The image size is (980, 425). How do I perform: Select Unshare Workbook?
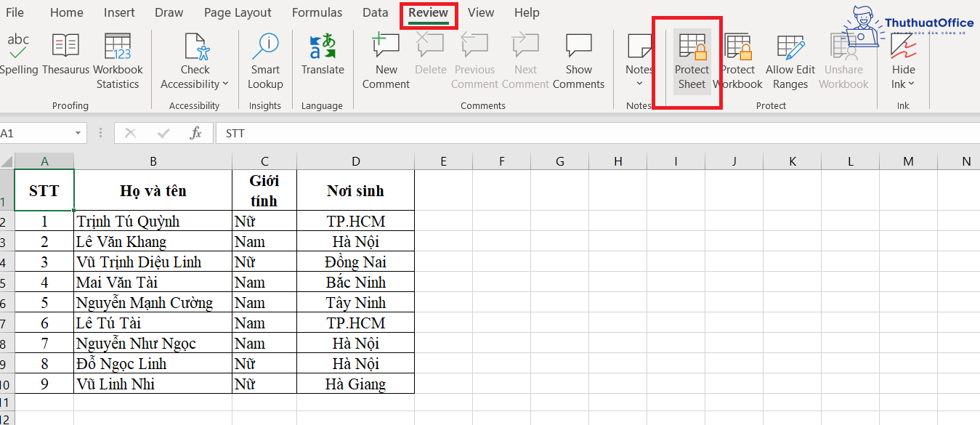pos(843,62)
